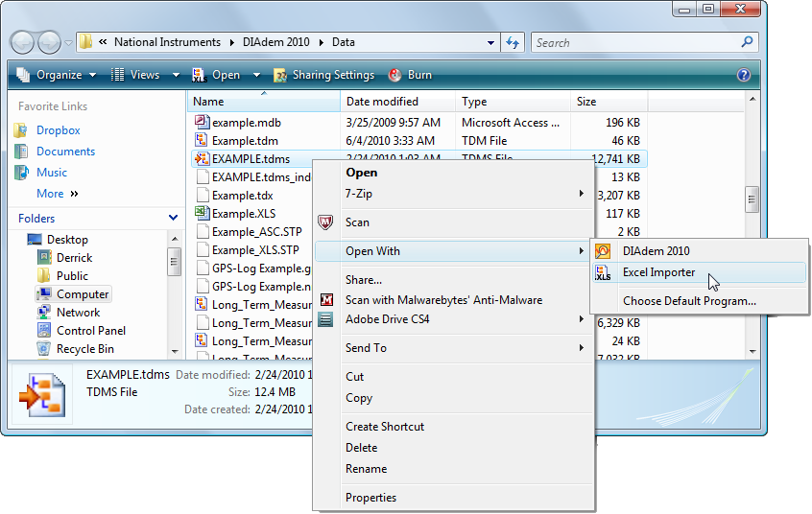This screenshot has width=812, height=514.
Task: Open the Documents favorite link
Action: pos(65,152)
